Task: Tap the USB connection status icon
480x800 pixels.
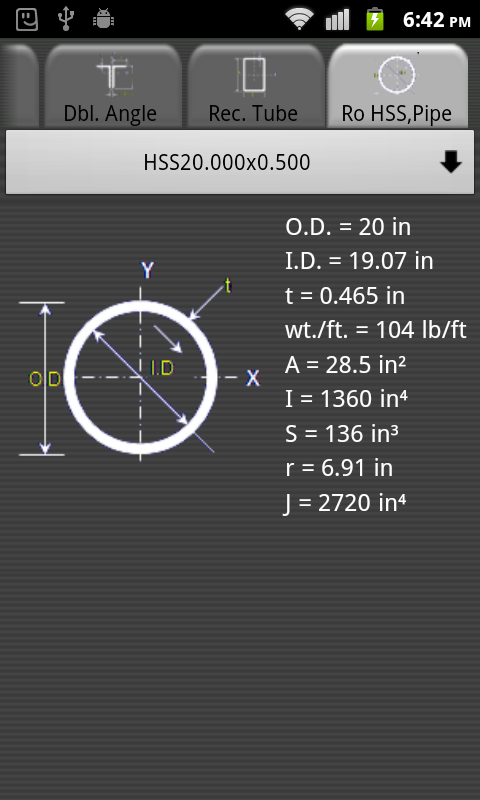Action: 65,19
